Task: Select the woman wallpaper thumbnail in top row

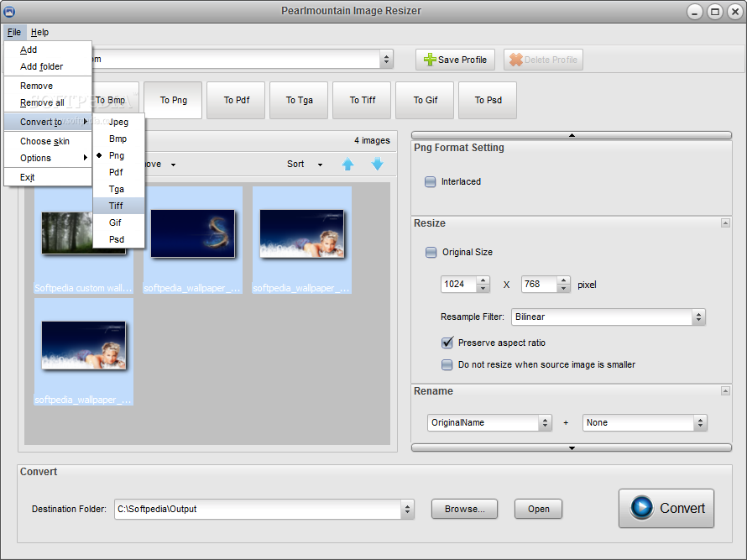Action: tap(302, 240)
